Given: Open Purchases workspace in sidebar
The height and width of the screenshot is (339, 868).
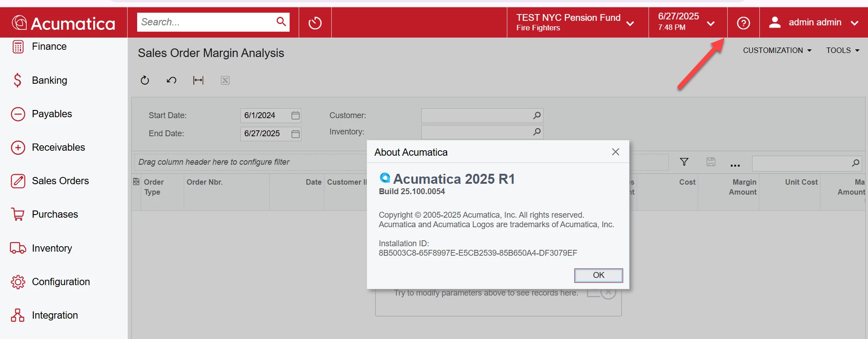Looking at the screenshot, I should pos(55,214).
